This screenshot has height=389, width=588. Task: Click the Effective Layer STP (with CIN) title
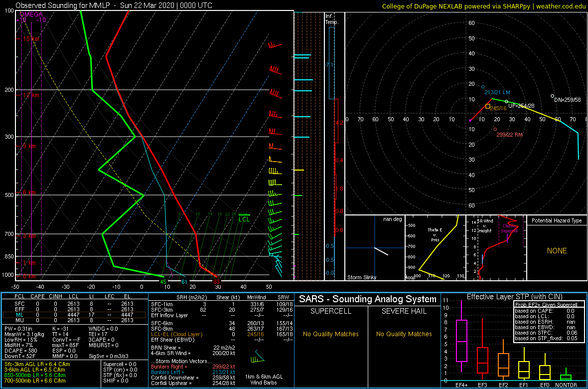(513, 297)
